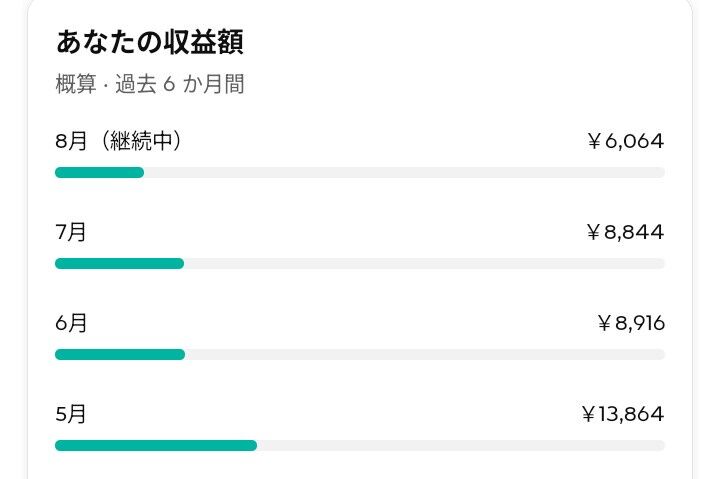Click the 8月 green progress bar

point(99,173)
